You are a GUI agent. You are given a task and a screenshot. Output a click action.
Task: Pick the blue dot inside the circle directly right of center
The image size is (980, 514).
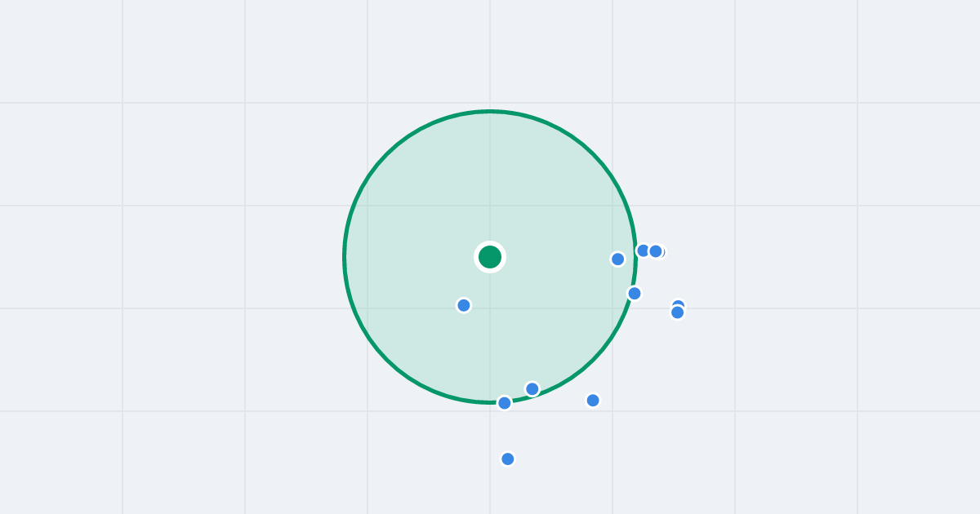click(x=618, y=259)
